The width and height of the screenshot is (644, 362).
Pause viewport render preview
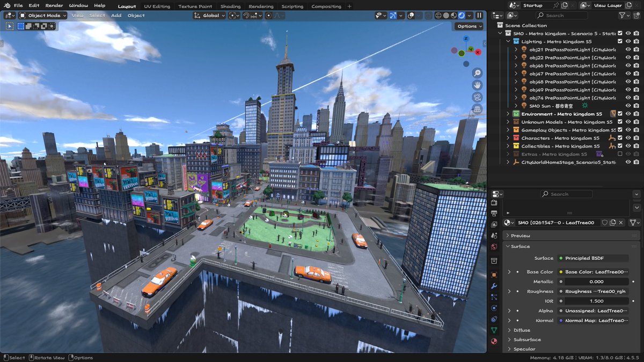click(x=479, y=16)
